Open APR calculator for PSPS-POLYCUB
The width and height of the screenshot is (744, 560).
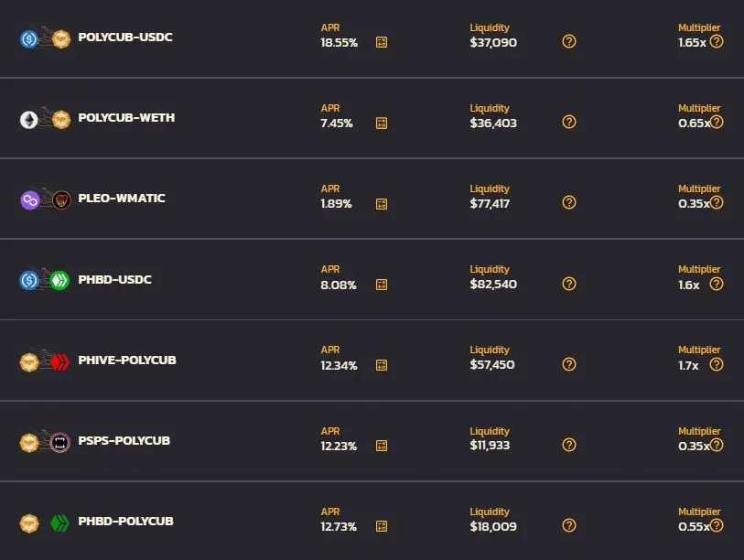pyautogui.click(x=382, y=446)
